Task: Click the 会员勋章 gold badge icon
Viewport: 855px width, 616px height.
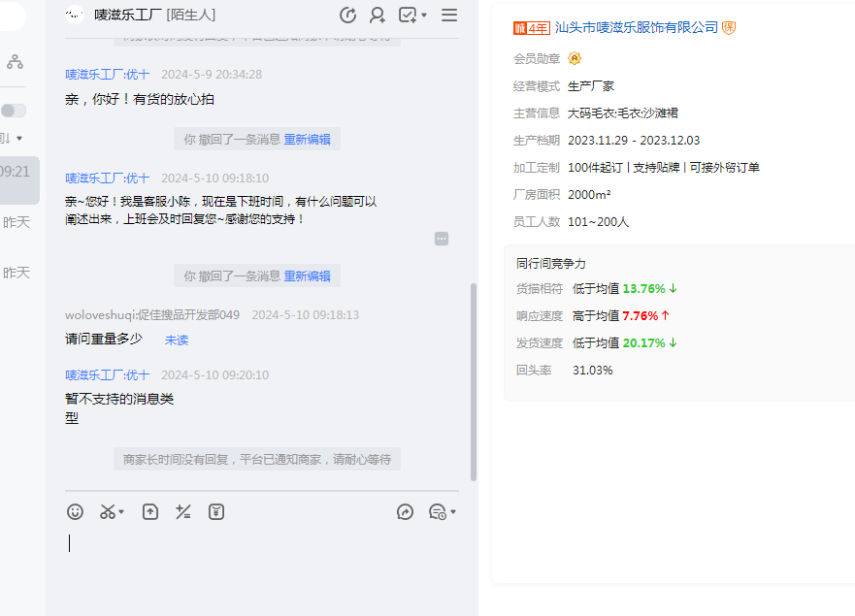Action: coord(575,58)
